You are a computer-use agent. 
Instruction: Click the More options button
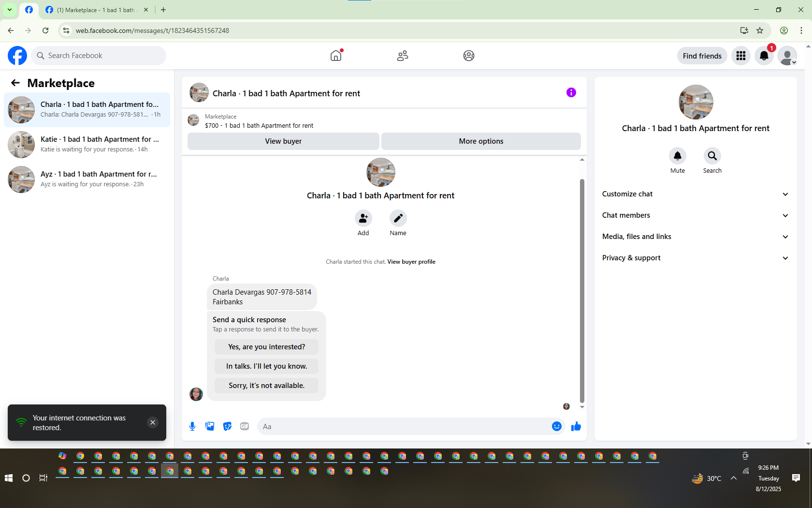coord(481,141)
